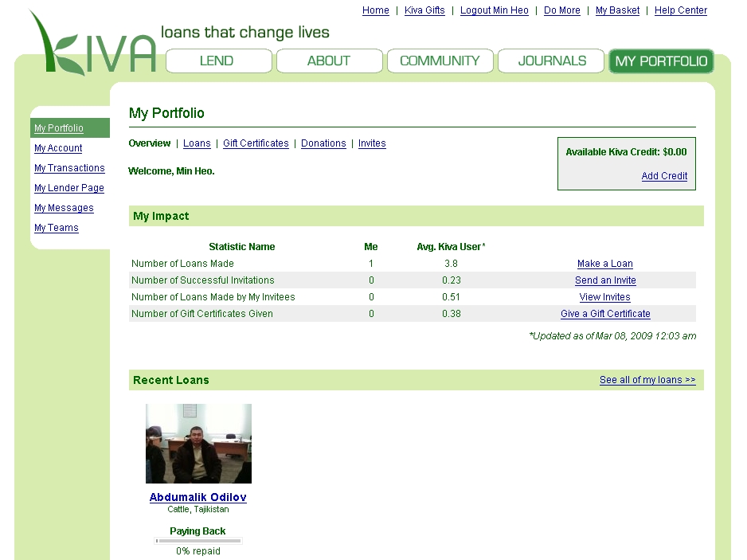Image resolution: width=747 pixels, height=560 pixels.
Task: Switch to the COMMUNITY tab
Action: [440, 61]
